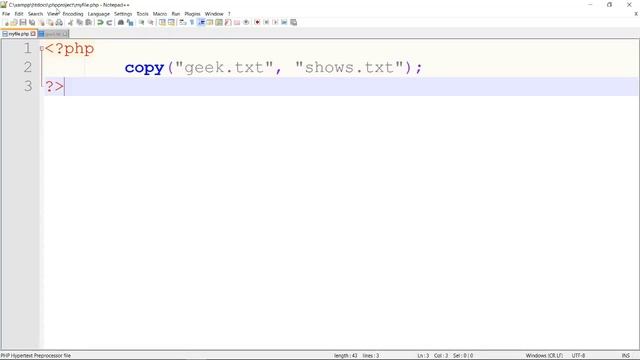Create a new file with the New toolbar icon
Viewport: 640px width, 360px height.
pos(7,22)
